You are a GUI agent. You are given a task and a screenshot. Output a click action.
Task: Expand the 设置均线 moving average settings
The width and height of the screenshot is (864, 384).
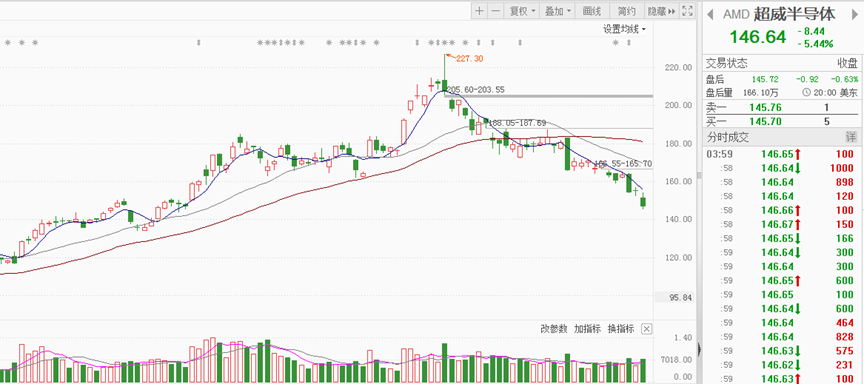[624, 29]
